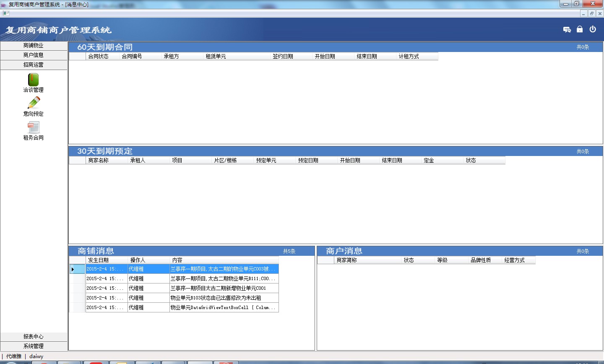The width and height of the screenshot is (604, 364).
Task: Minimize the inner child window
Action: 583,13
